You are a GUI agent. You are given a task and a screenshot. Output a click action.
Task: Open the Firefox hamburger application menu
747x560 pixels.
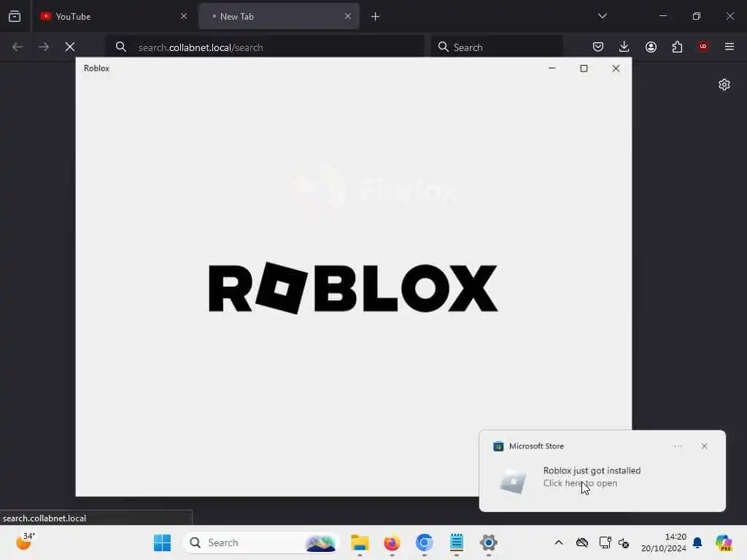[x=729, y=47]
